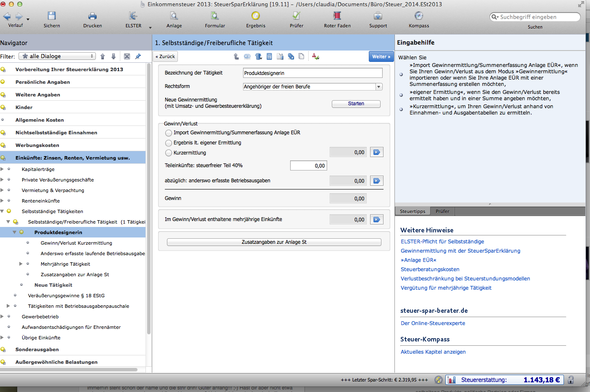The height and width of the screenshot is (392, 590).
Task: Click the calculator icon in the dialog toolbar
Action: pos(269,56)
